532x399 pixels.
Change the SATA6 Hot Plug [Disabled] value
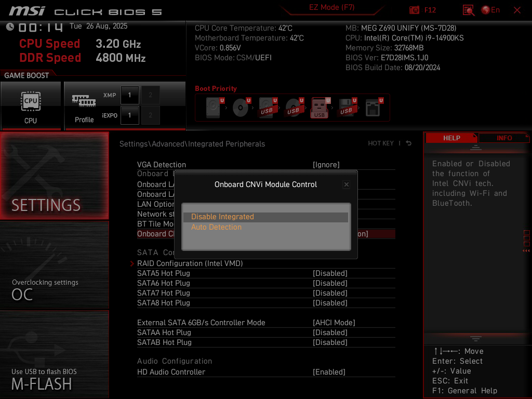330,283
